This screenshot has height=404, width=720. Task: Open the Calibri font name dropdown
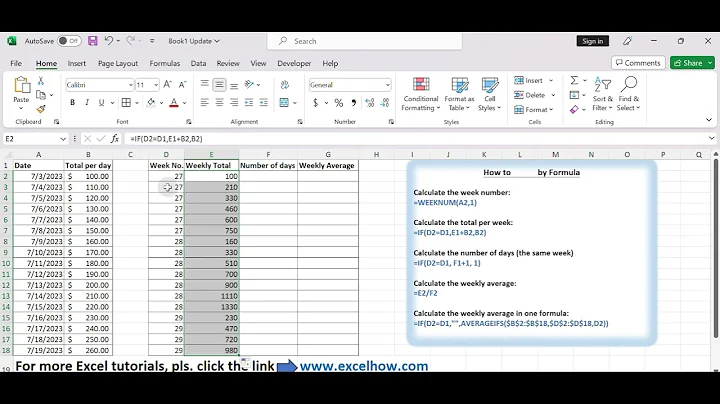pos(130,85)
